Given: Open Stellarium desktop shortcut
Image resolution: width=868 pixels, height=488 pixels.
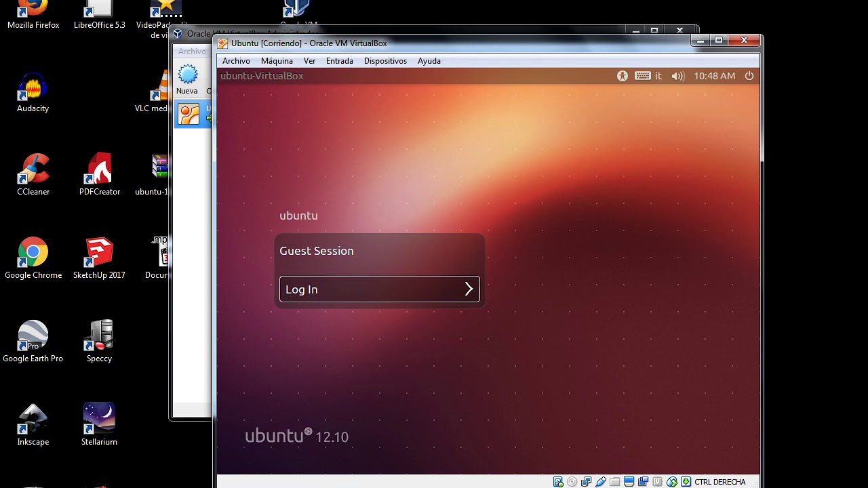Looking at the screenshot, I should click(x=99, y=426).
